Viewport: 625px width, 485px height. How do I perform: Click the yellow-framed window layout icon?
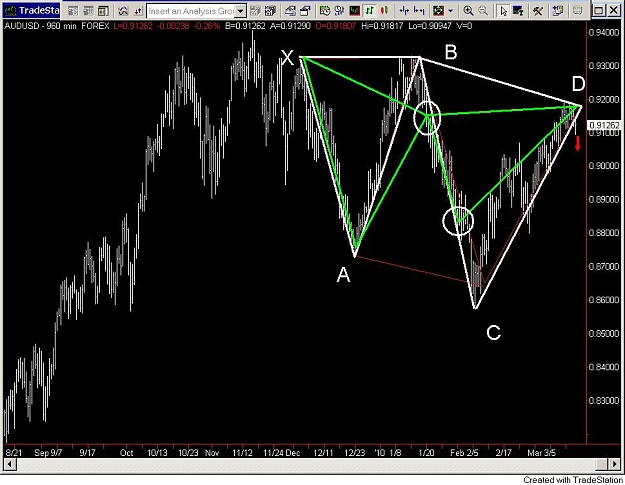click(103, 11)
